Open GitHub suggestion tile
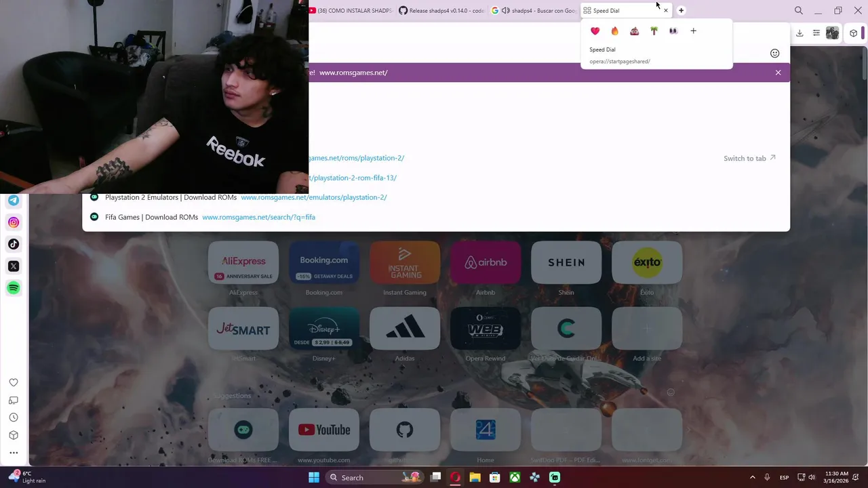This screenshot has width=868, height=488. (405, 430)
